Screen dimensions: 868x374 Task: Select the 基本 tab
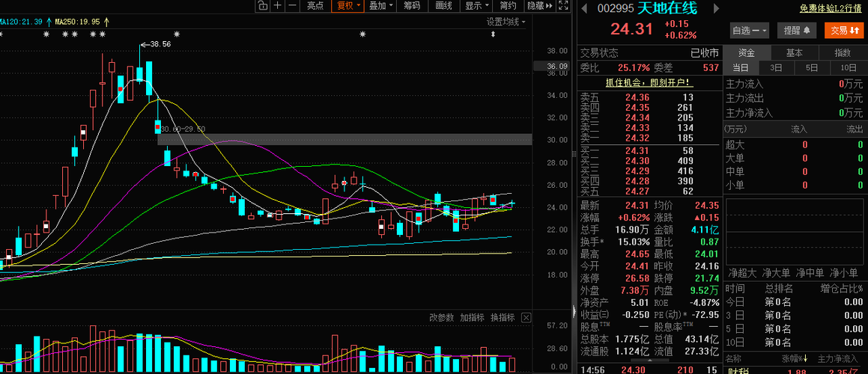coord(795,53)
